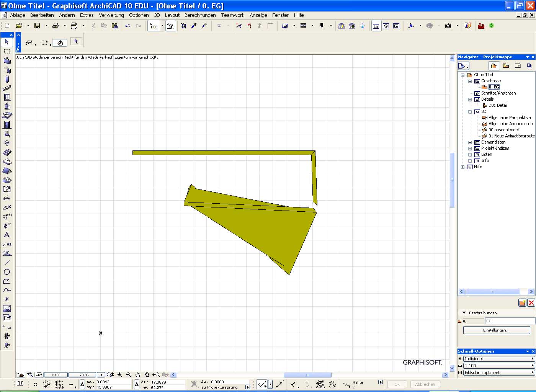536x392 pixels.
Task: Select the Circle/Arc tool in the toolbox
Action: (7, 272)
